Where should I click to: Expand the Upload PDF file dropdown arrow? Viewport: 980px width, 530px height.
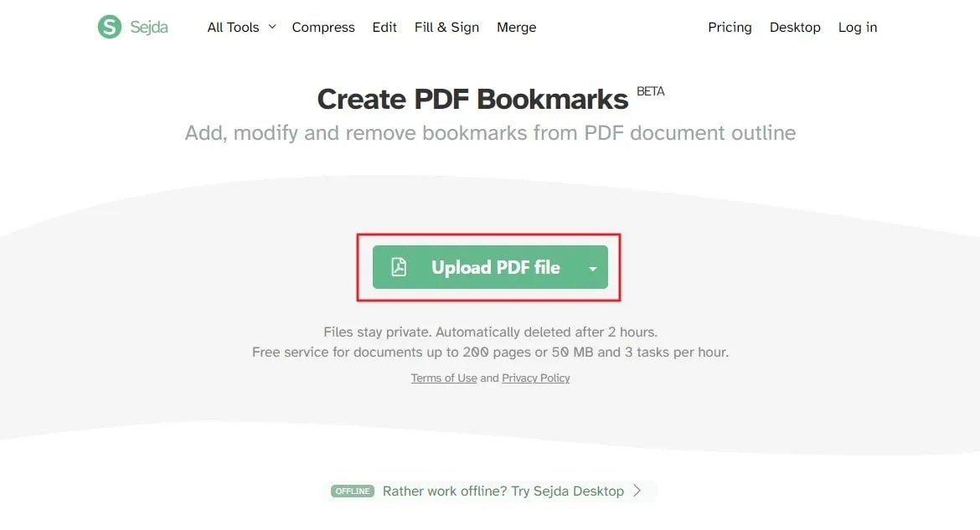tap(592, 268)
